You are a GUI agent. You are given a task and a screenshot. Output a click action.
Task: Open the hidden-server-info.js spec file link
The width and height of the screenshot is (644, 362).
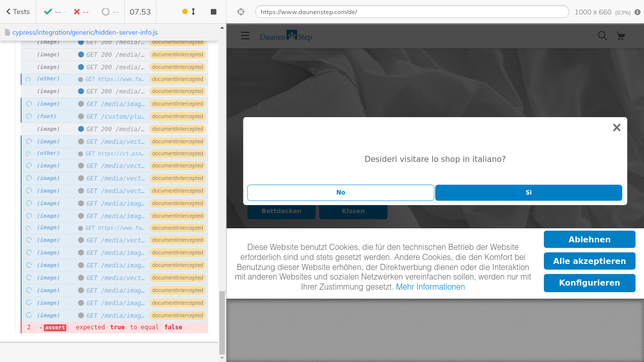click(x=85, y=32)
